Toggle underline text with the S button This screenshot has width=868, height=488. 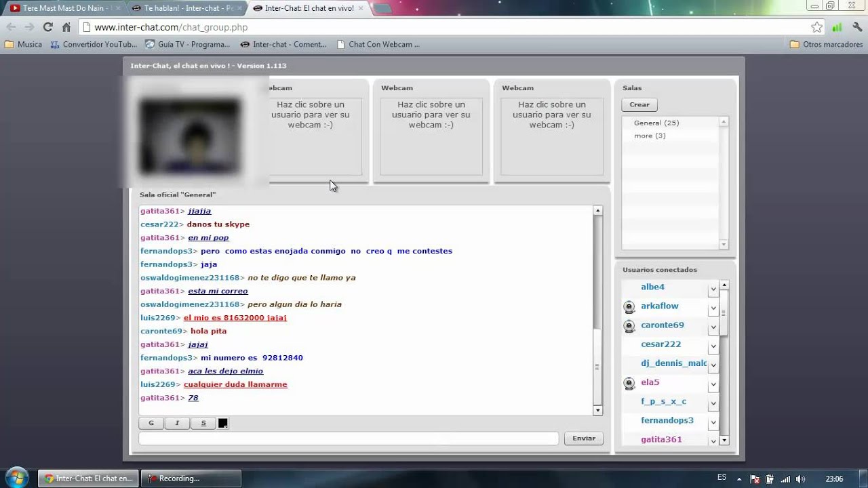click(x=203, y=423)
